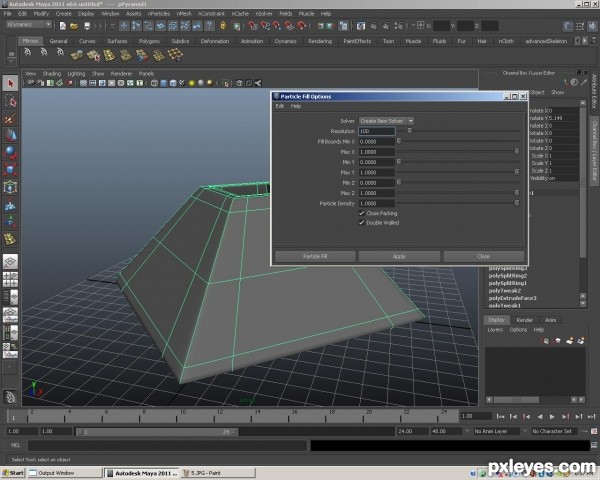This screenshot has height=480, width=600.
Task: Activate the Move tool (cone icon)
Action: (x=10, y=135)
